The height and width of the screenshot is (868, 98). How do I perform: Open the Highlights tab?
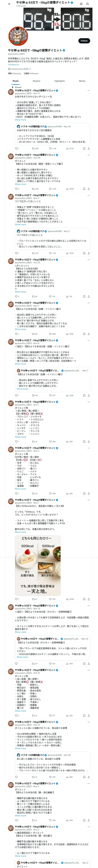pyautogui.click(x=60, y=81)
